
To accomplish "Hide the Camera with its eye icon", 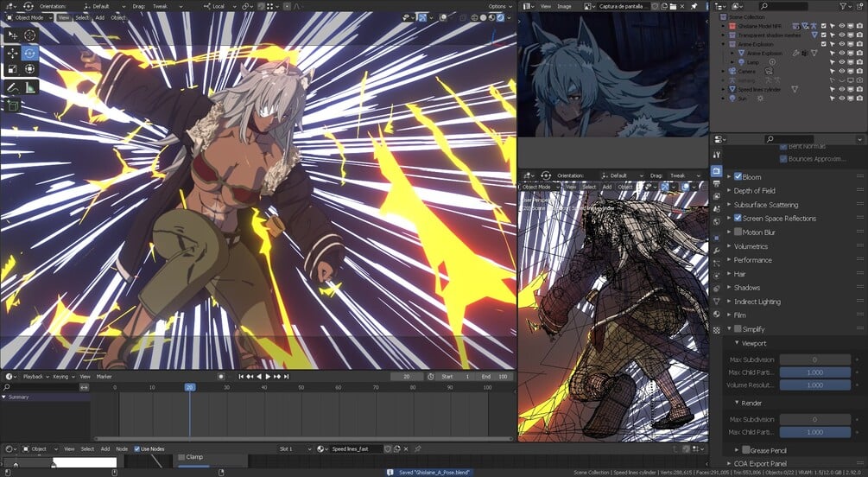I will pos(841,71).
